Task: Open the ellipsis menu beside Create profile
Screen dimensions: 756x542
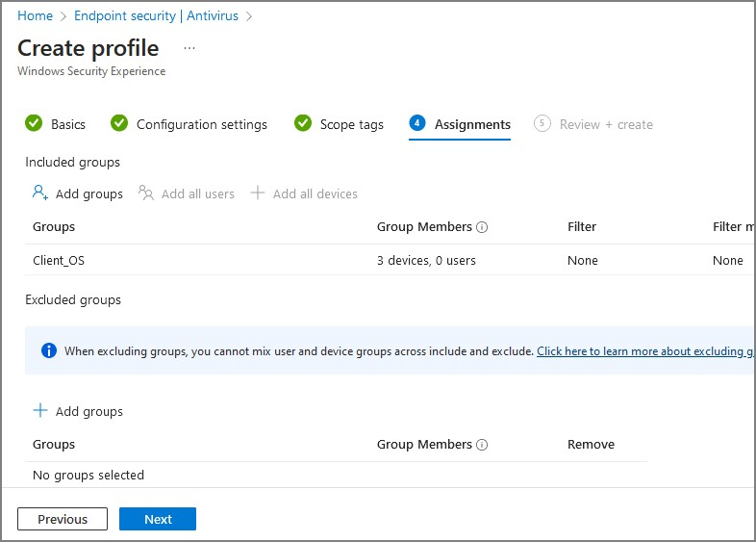Action: (x=189, y=48)
